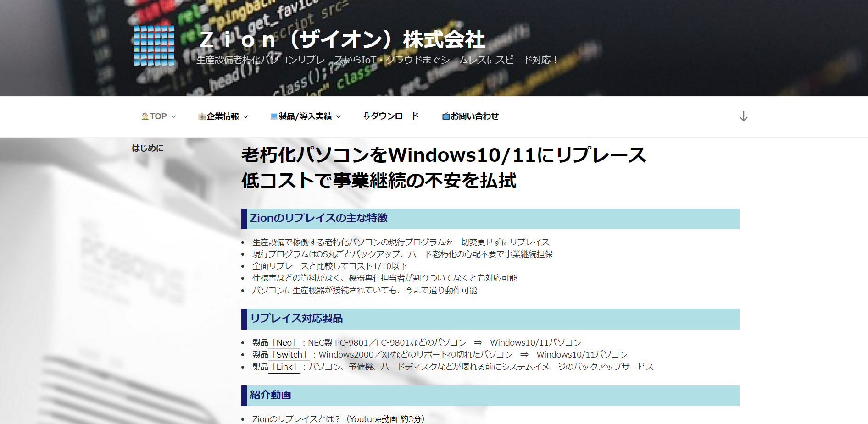Go to the ダウンロード page

click(x=395, y=116)
